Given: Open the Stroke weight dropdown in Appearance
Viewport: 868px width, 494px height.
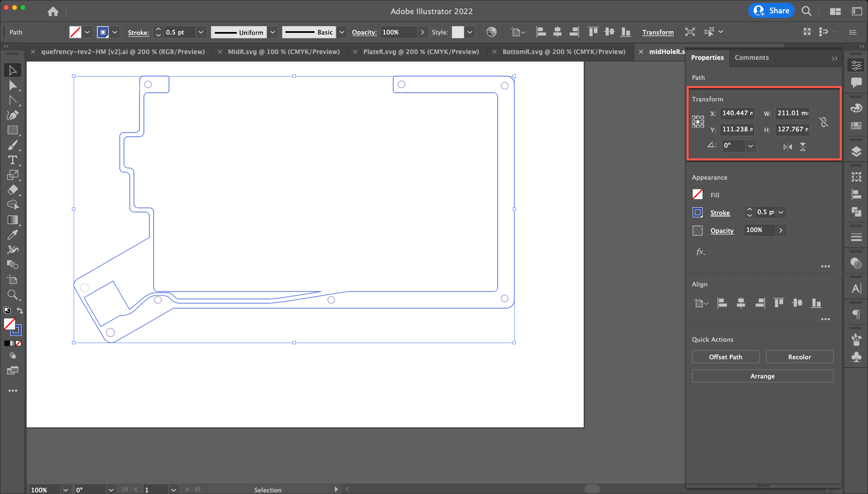Looking at the screenshot, I should click(781, 212).
